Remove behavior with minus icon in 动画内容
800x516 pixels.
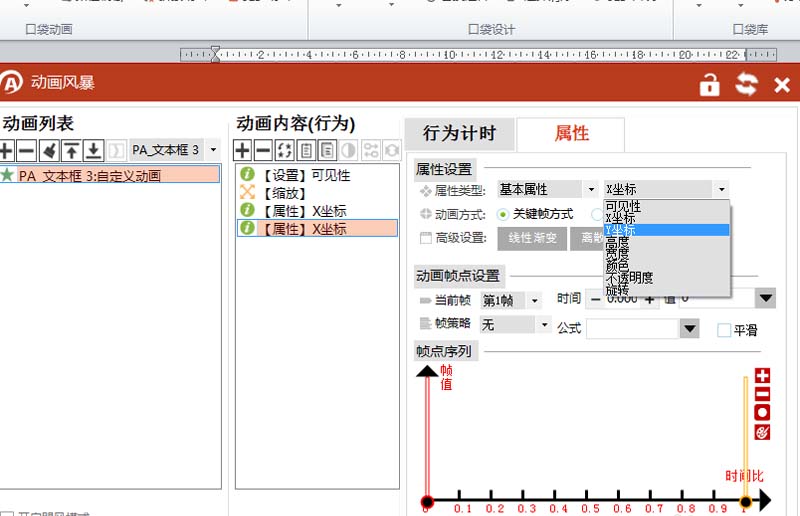263,151
